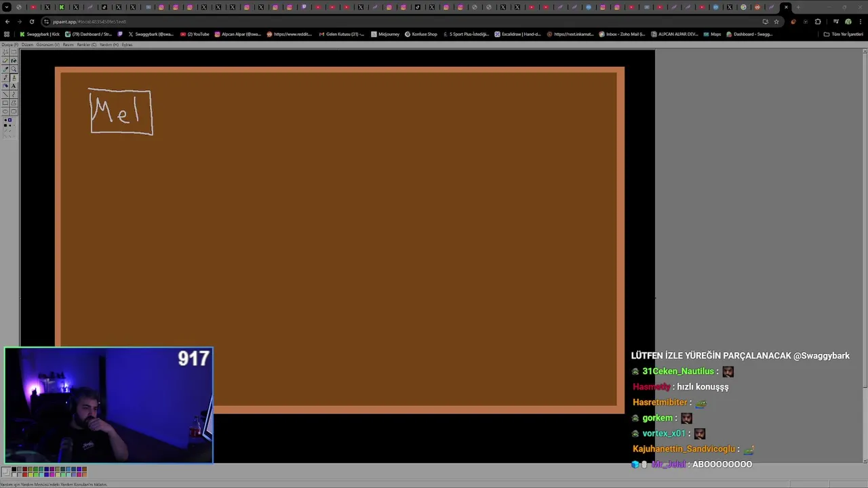Choose the Rectangle shape tool
The image size is (868, 488).
click(5, 103)
